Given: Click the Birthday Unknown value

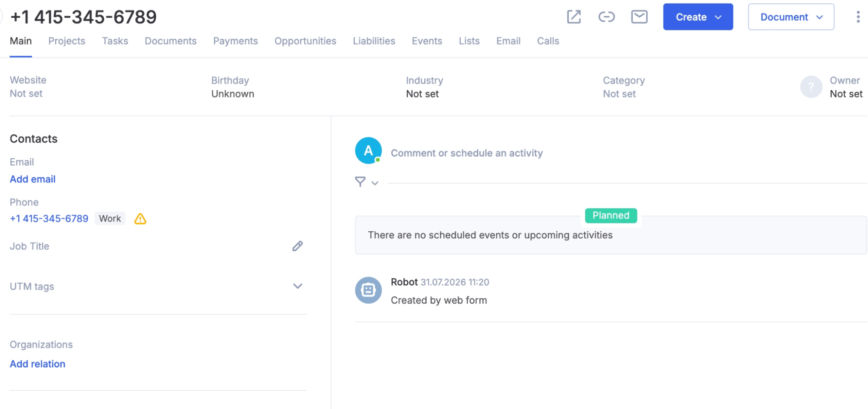Looking at the screenshot, I should click(233, 94).
